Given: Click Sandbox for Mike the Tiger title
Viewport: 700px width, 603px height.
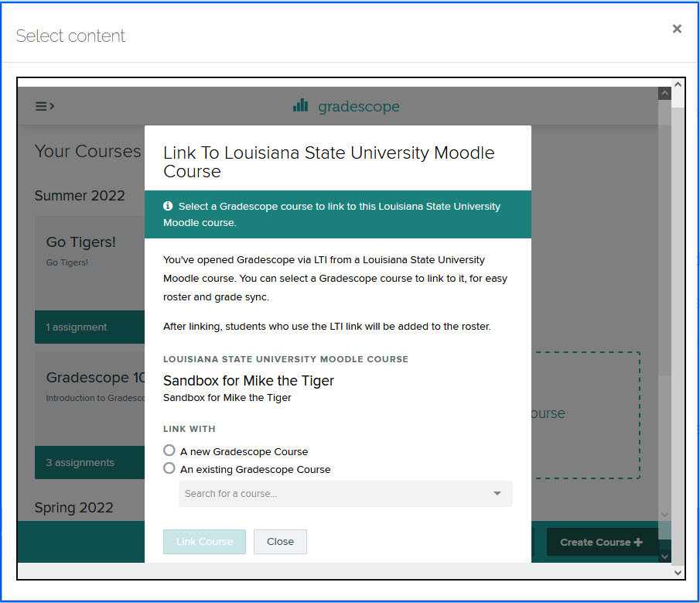Looking at the screenshot, I should pos(248,381).
